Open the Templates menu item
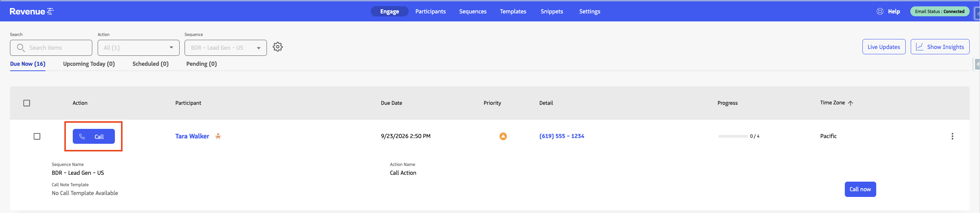 pyautogui.click(x=513, y=11)
